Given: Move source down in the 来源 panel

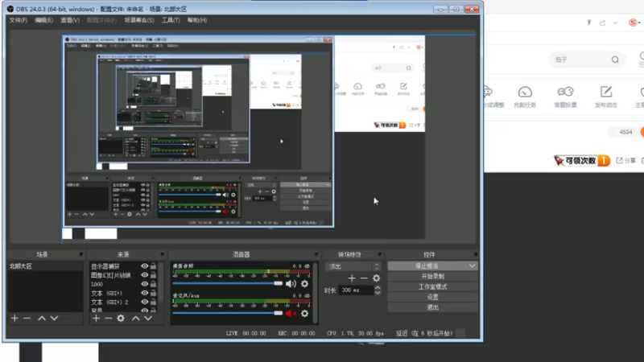Looking at the screenshot, I should (148, 318).
